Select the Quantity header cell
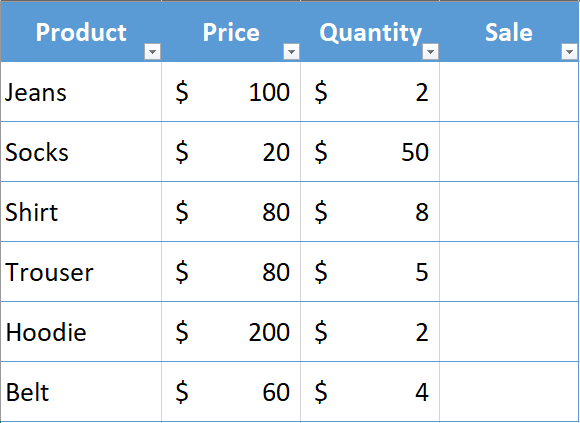Viewport: 580px width, 423px height. point(370,32)
